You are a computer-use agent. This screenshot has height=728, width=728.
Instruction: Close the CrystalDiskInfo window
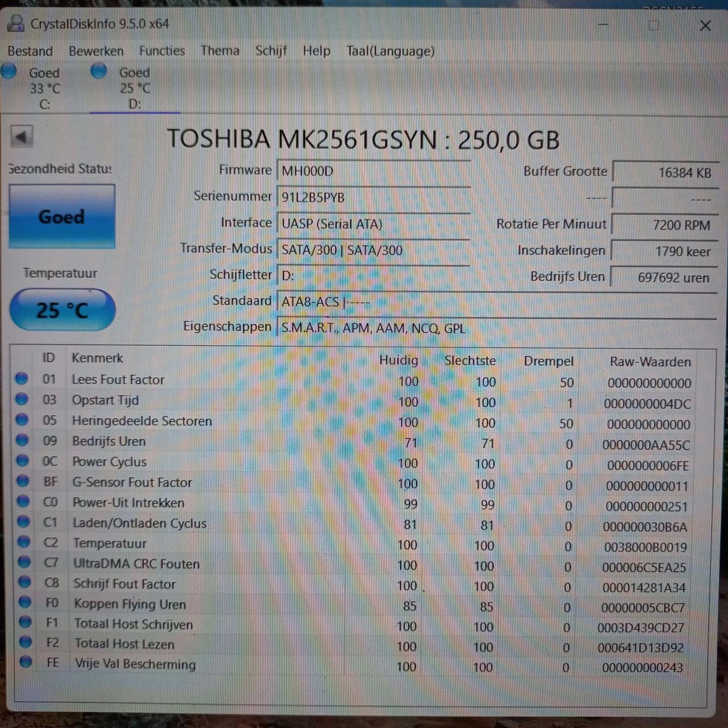(705, 26)
